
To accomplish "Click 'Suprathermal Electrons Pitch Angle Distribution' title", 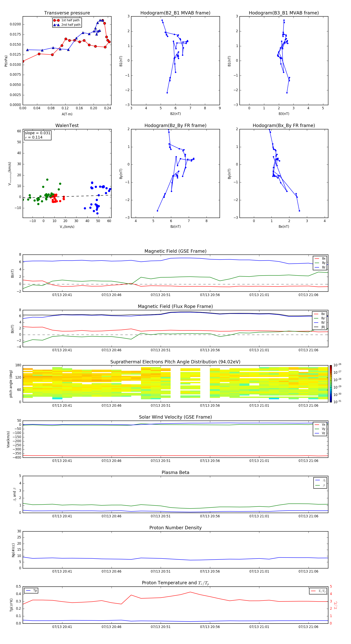I will point(175,362).
